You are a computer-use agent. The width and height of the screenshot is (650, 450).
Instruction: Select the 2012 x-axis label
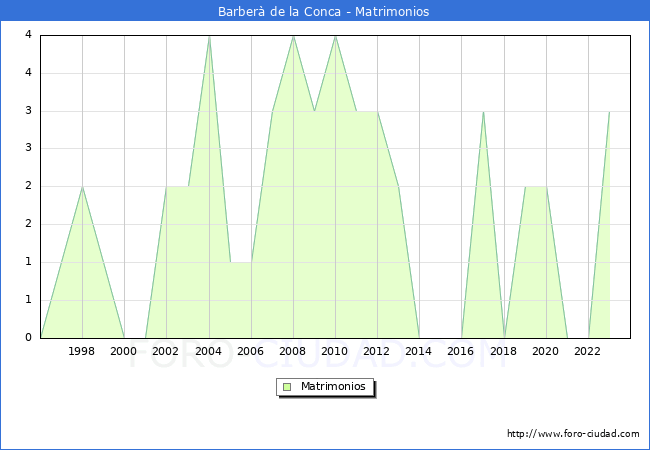coord(376,351)
